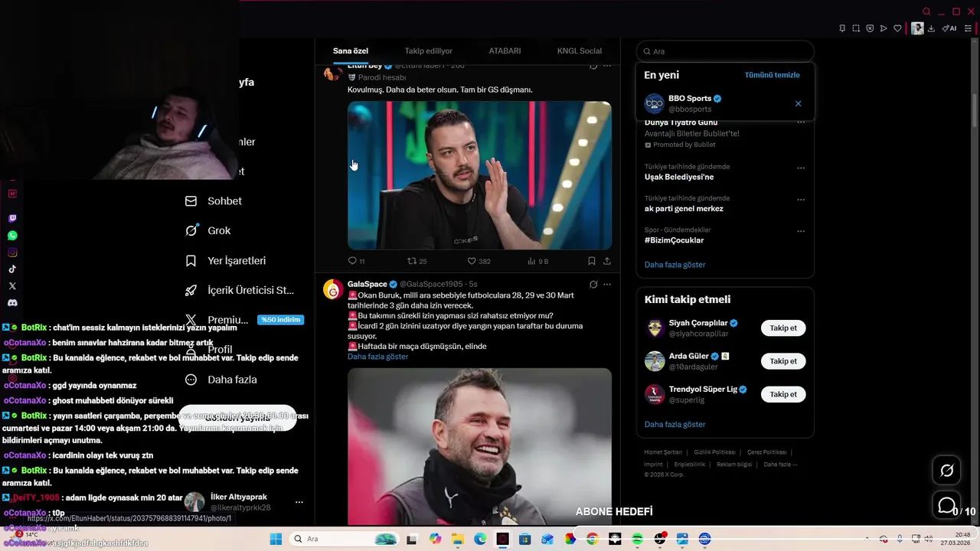Open Google Chrome from the taskbar
Screen dimensions: 980x551
click(593, 539)
